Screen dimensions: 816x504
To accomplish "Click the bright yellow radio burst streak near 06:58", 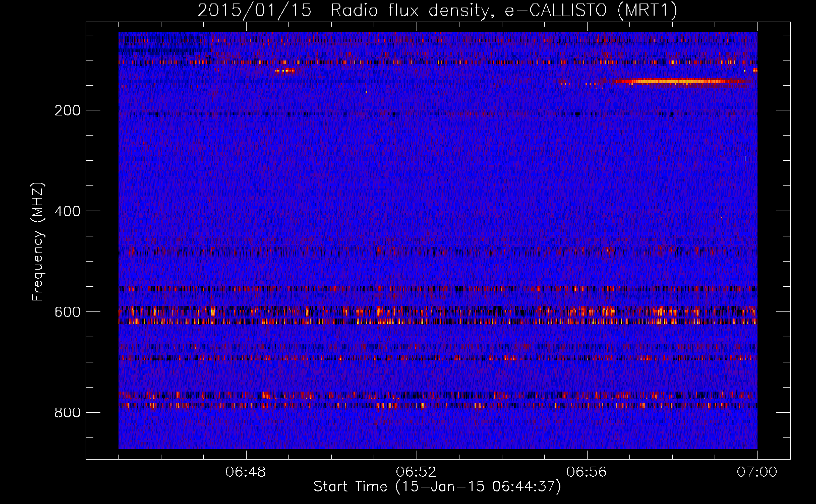I will pyautogui.click(x=678, y=81).
